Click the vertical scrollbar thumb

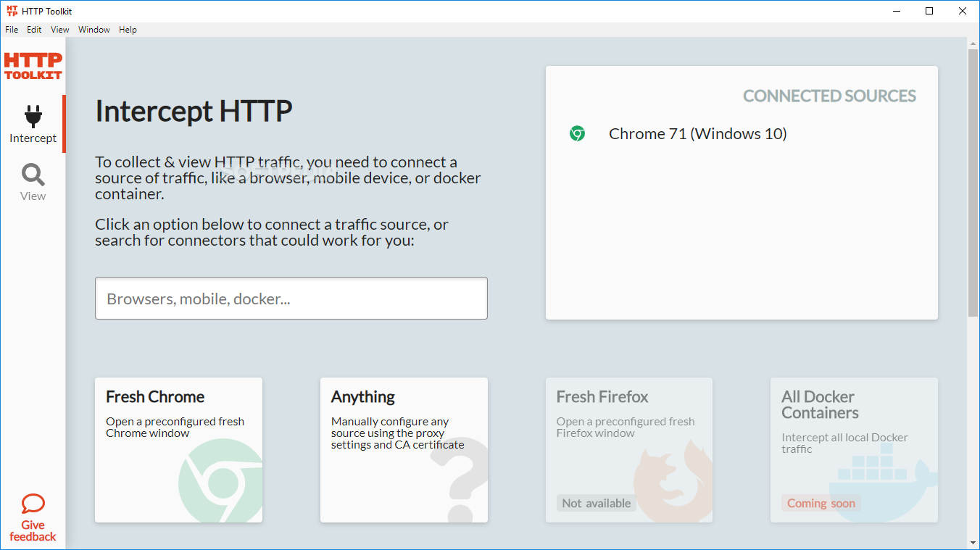(x=973, y=183)
